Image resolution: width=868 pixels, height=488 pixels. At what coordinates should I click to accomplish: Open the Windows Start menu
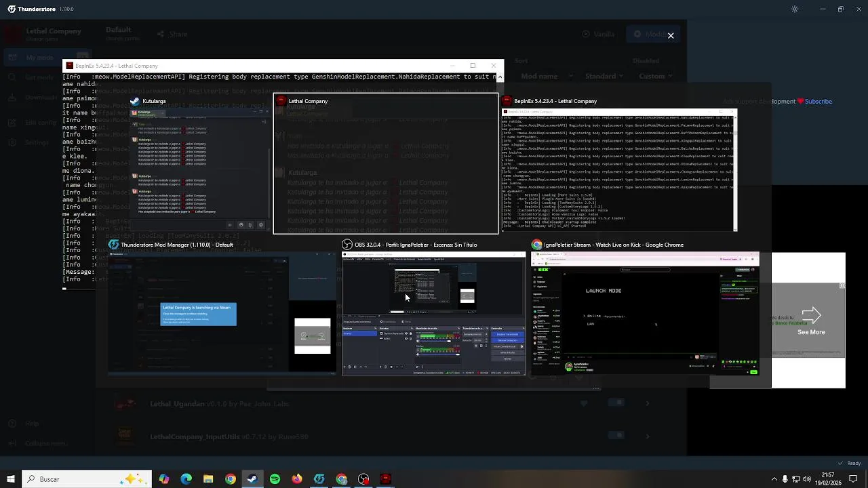pos(10,479)
